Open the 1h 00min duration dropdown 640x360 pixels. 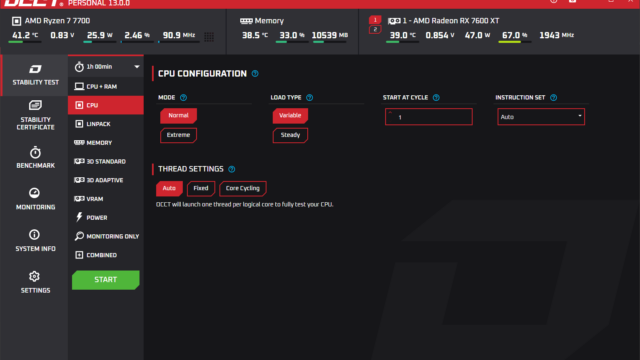pos(106,67)
